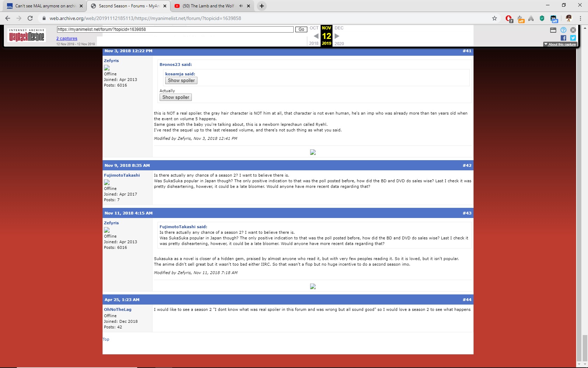588x368 pixels.
Task: Open the orange 'off' flame extension icon
Action: 520,19
